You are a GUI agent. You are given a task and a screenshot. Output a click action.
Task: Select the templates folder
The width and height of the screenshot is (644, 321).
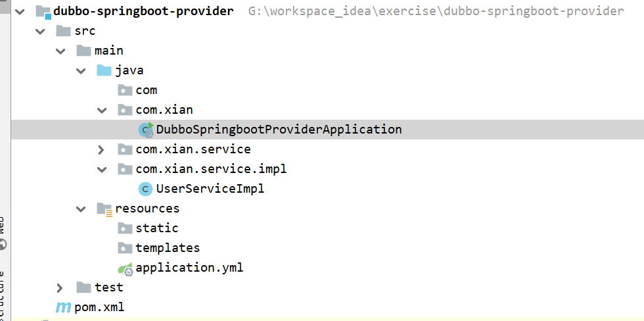click(x=168, y=248)
